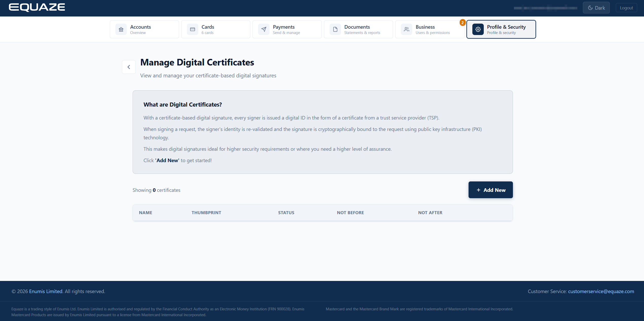The height and width of the screenshot is (321, 644).
Task: Click the Documents file icon
Action: click(335, 29)
